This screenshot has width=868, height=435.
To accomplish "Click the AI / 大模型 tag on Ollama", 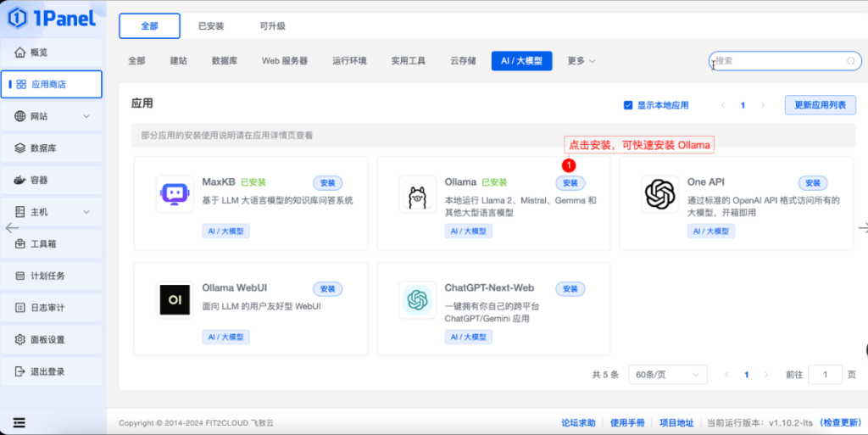I will point(468,231).
